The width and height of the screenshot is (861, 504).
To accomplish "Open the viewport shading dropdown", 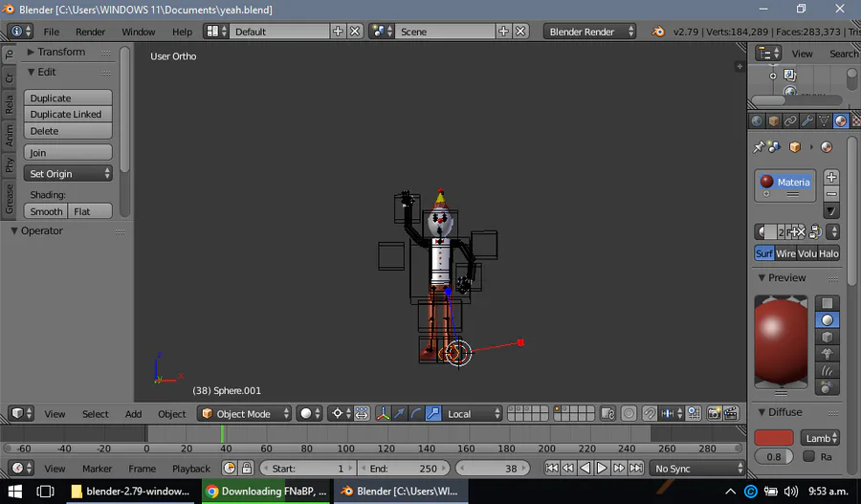I will pyautogui.click(x=310, y=413).
